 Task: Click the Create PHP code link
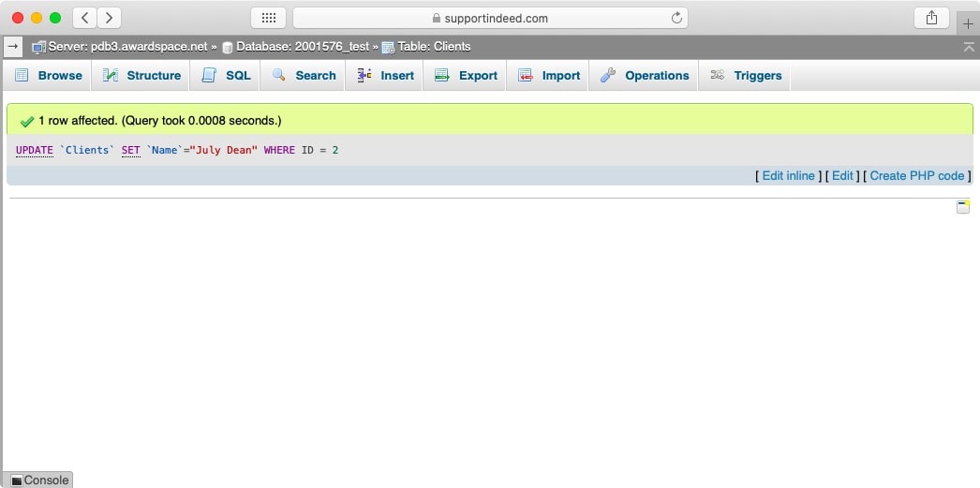pyautogui.click(x=916, y=176)
